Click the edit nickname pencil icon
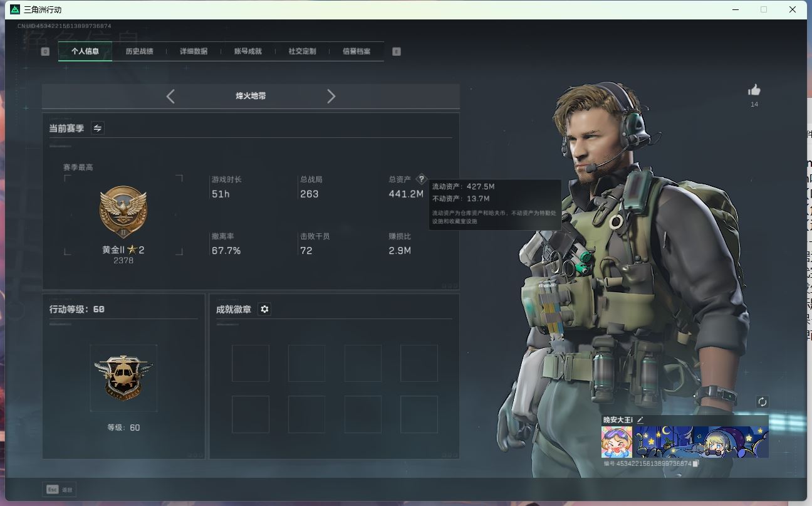The width and height of the screenshot is (812, 506). [640, 419]
